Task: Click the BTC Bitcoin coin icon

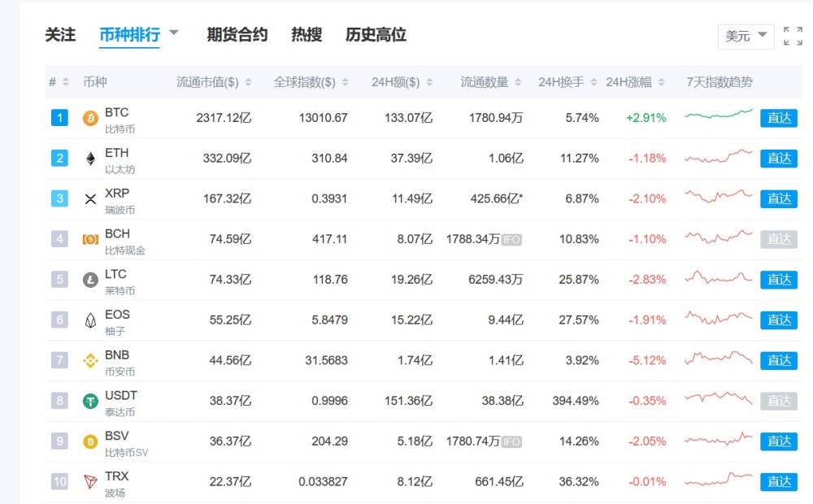Action: (90, 118)
